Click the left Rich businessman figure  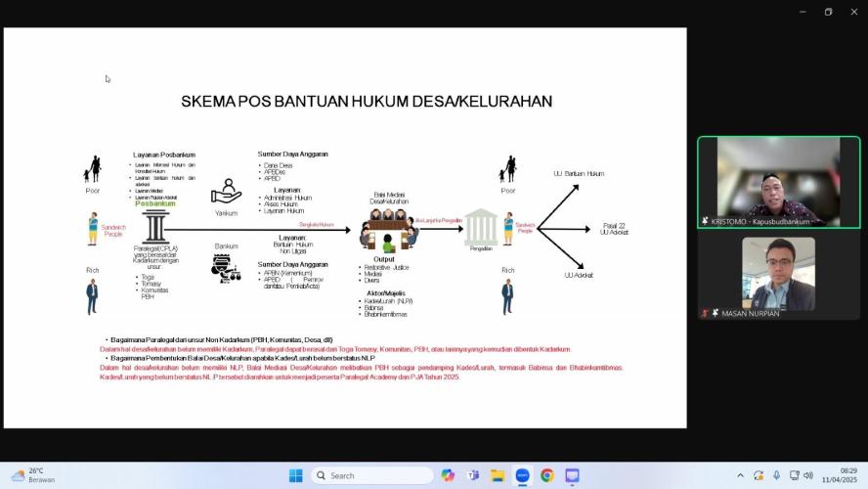(x=92, y=297)
